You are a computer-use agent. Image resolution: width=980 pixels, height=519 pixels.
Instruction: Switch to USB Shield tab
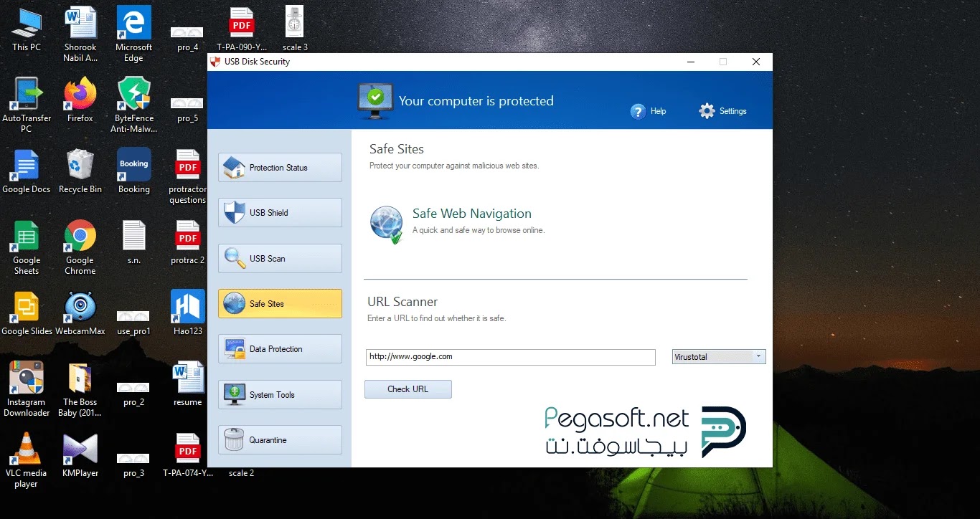(280, 213)
